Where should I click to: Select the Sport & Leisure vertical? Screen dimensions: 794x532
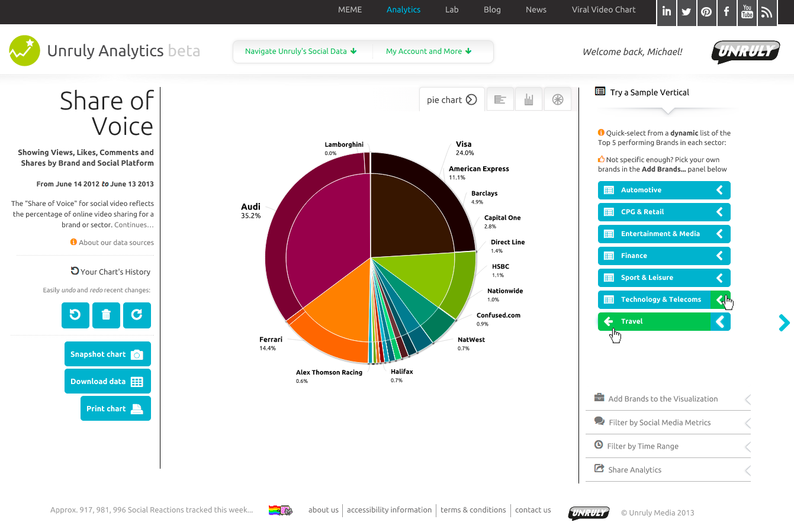pyautogui.click(x=664, y=278)
